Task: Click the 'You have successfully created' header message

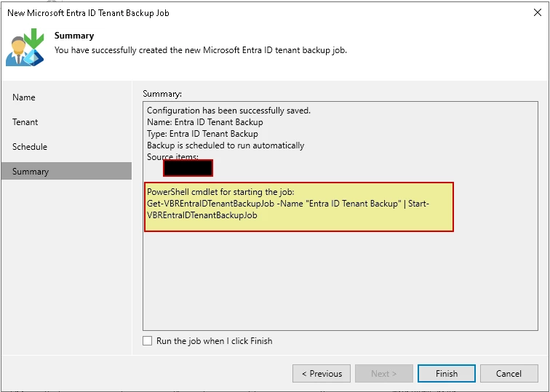Action: pyautogui.click(x=201, y=50)
